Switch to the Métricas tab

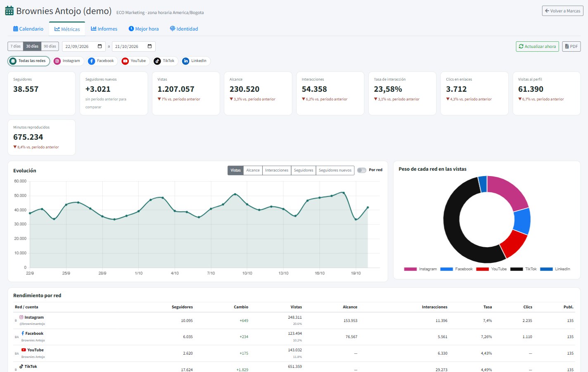pos(67,29)
